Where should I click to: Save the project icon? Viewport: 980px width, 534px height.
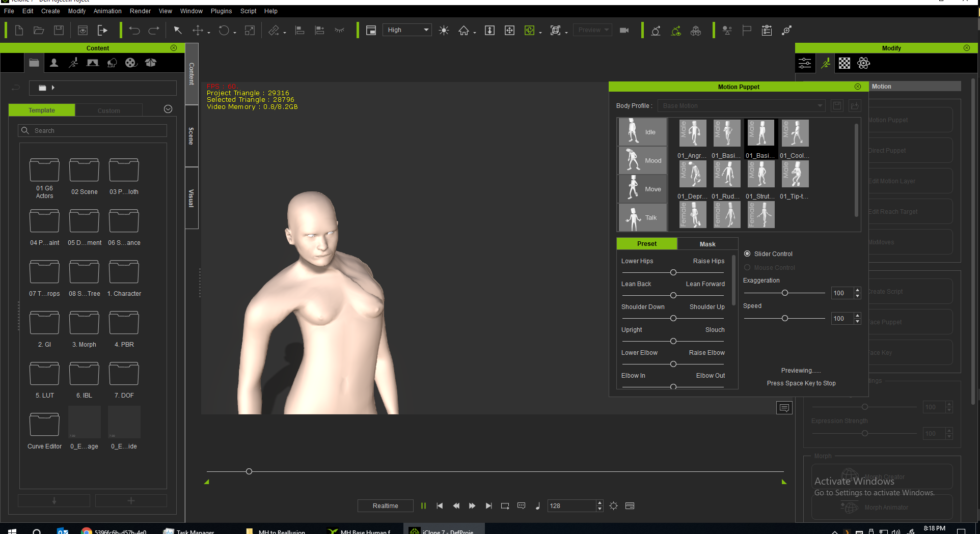59,31
